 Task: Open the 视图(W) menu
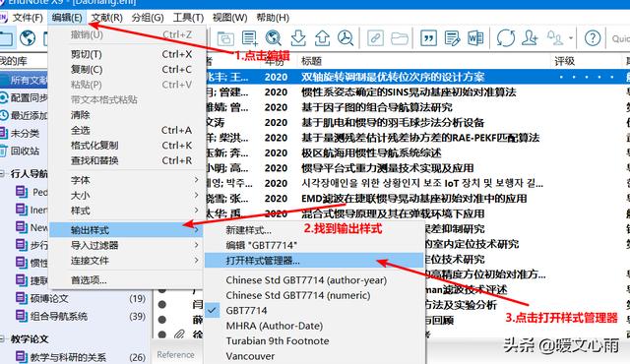(x=229, y=18)
